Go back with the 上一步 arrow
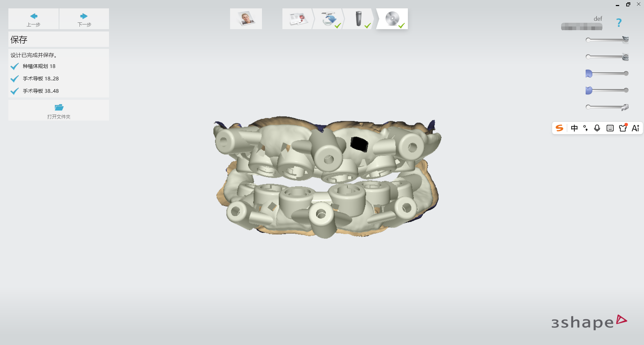 (x=34, y=19)
